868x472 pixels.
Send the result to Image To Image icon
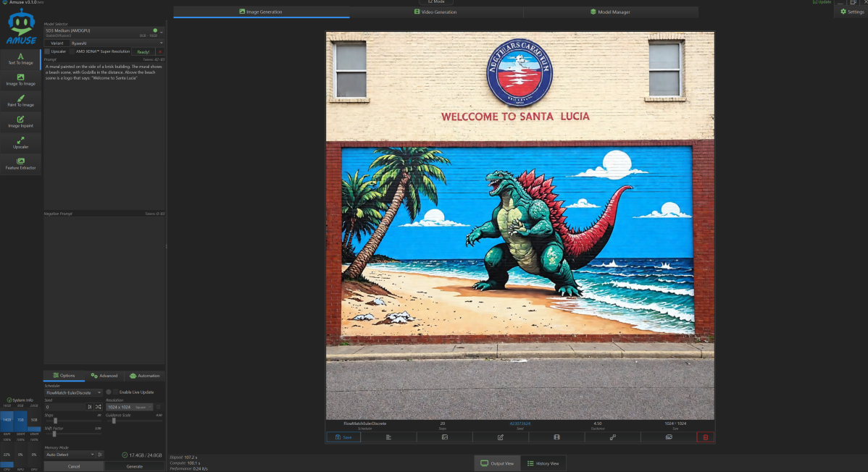click(x=445, y=437)
